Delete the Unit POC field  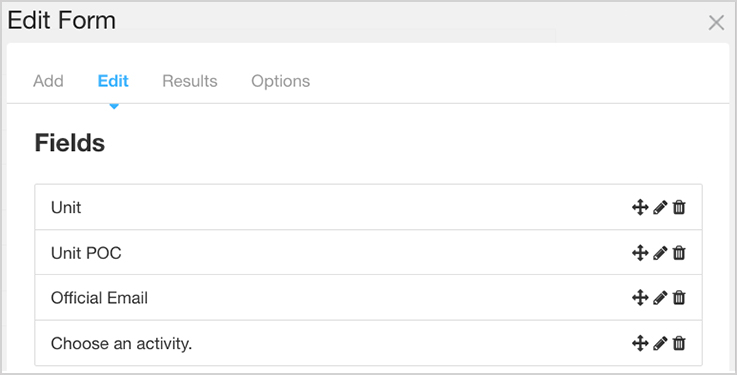[x=679, y=253]
